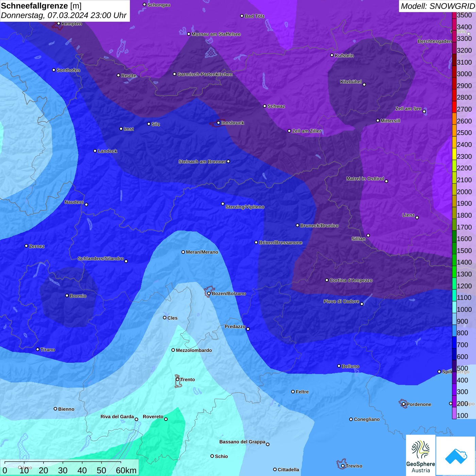Click the Garmisch-Partenkirchen label
The height and width of the screenshot is (476, 476).
click(205, 74)
